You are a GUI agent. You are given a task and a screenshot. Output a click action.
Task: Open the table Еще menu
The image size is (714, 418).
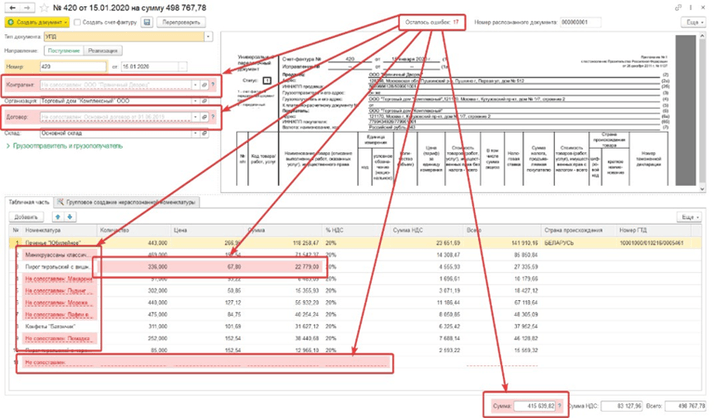(688, 217)
